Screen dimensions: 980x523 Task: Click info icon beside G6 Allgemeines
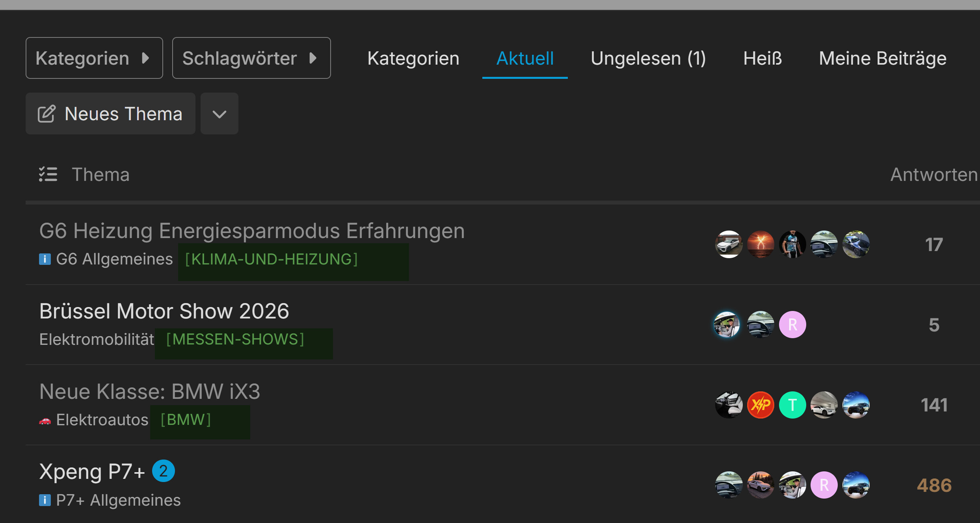tap(45, 259)
